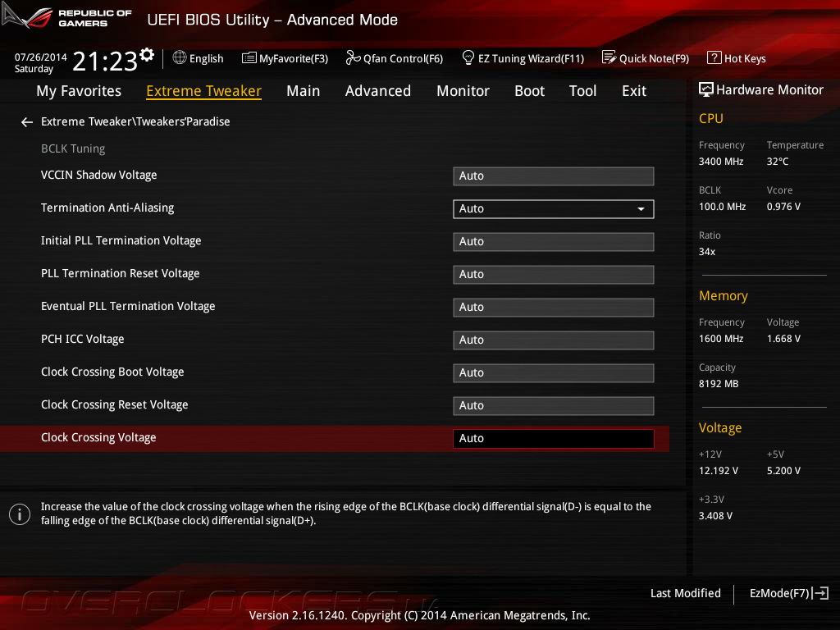This screenshot has width=840, height=630.
Task: Click the Initial PLL Termination Voltage label
Action: tap(121, 240)
